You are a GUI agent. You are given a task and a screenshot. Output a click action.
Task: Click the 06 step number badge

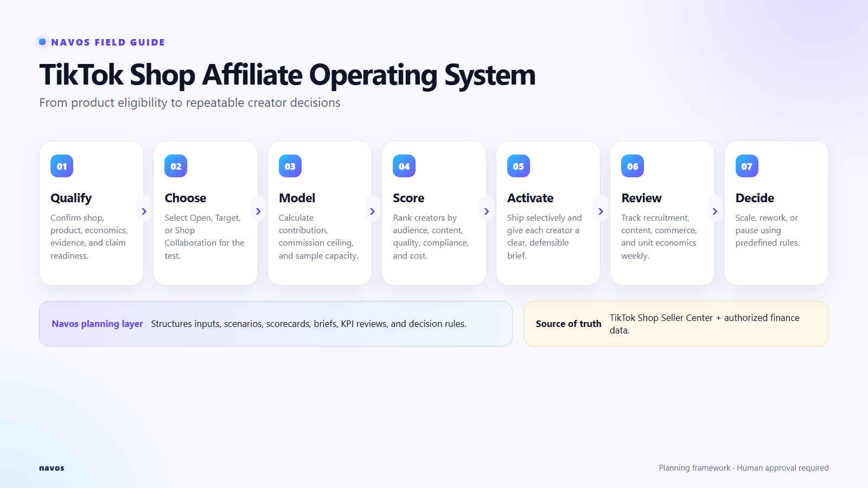[633, 166]
